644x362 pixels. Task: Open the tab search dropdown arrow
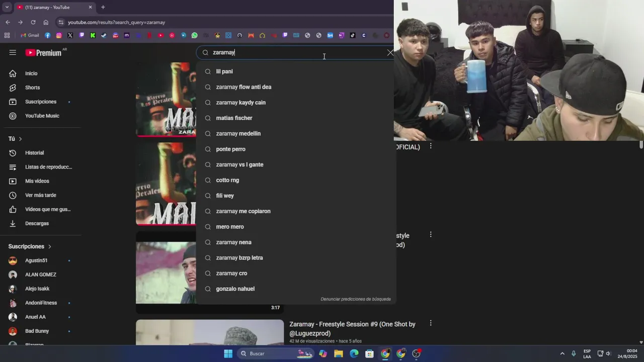(7, 7)
